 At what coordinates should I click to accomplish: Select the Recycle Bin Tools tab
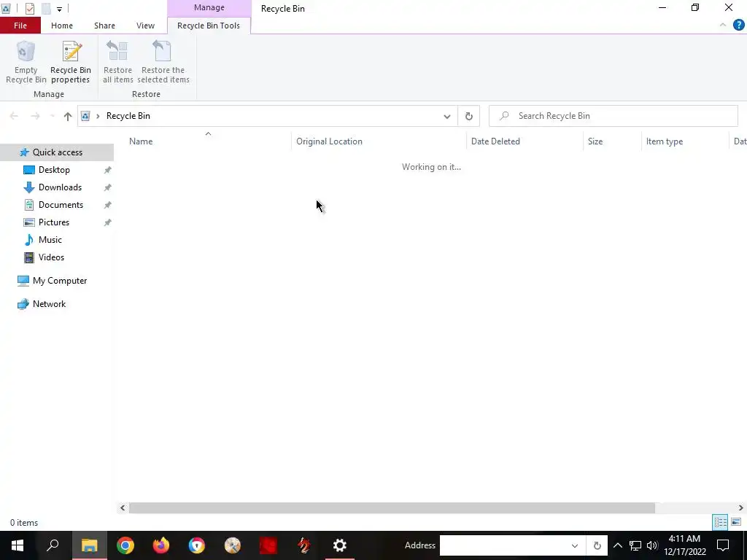point(209,26)
